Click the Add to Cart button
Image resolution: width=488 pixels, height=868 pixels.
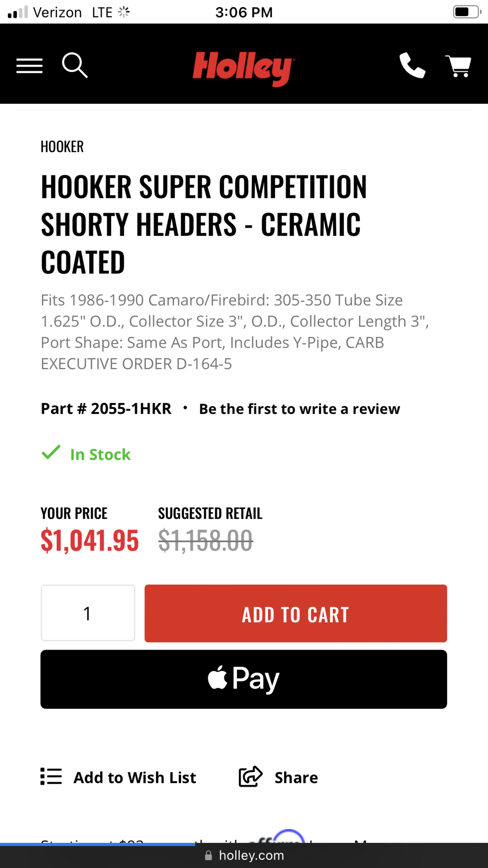(295, 613)
